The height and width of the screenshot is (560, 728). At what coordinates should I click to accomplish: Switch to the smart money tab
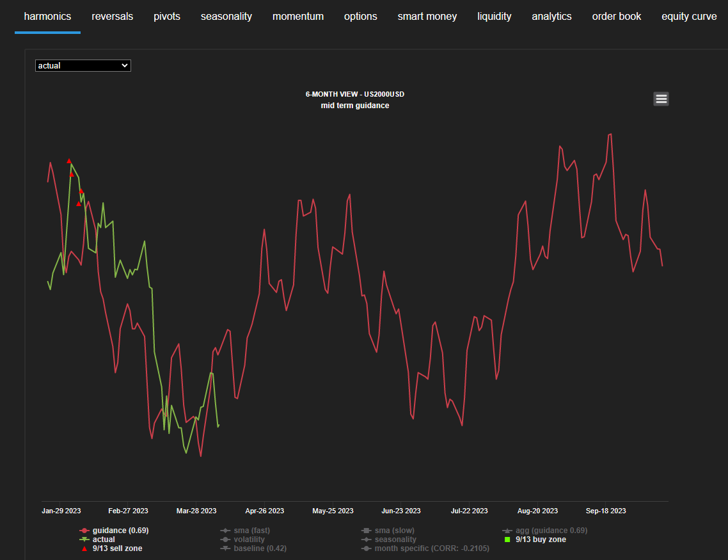click(427, 17)
